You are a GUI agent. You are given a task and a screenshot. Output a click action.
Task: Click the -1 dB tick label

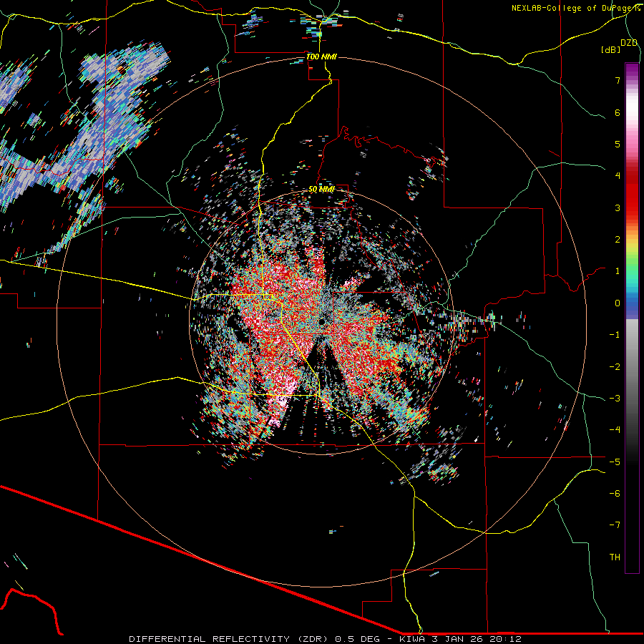click(x=615, y=335)
